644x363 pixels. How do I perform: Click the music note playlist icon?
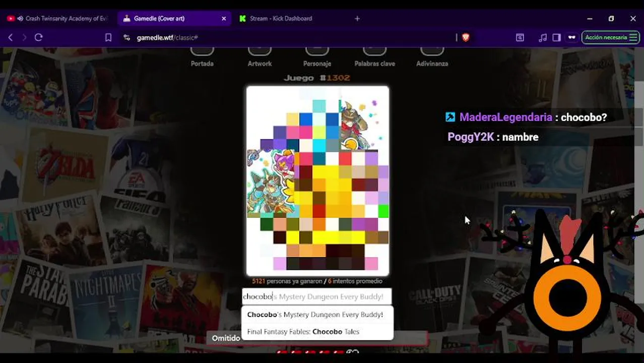tap(543, 37)
